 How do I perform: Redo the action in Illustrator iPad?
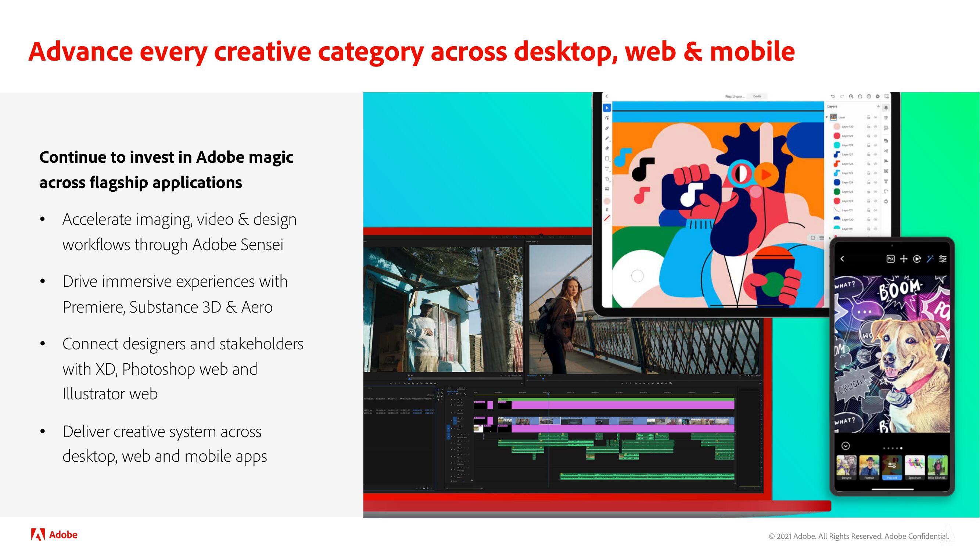pos(842,97)
